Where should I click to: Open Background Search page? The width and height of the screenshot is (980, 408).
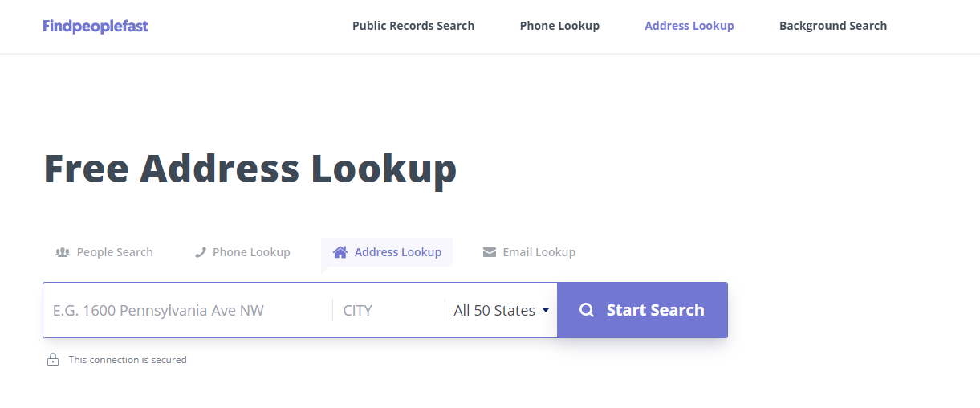coord(833,26)
